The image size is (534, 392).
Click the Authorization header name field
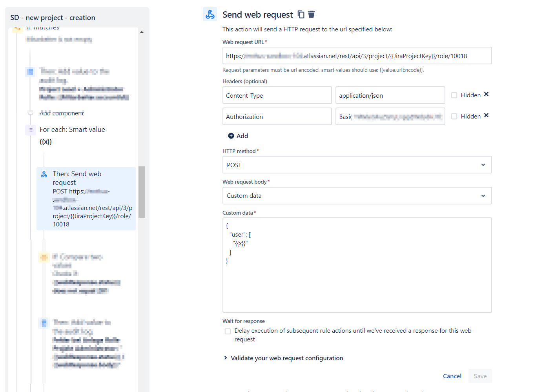pyautogui.click(x=277, y=117)
